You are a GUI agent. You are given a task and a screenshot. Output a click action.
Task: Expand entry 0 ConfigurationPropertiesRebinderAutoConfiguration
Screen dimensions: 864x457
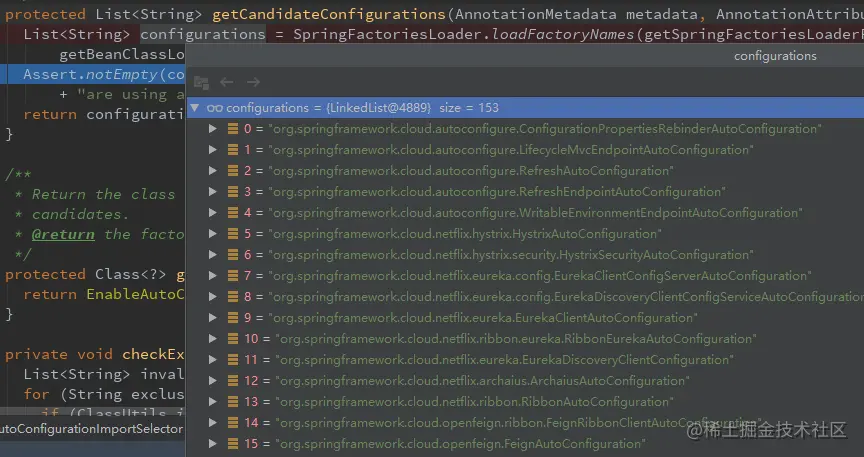tap(212, 129)
